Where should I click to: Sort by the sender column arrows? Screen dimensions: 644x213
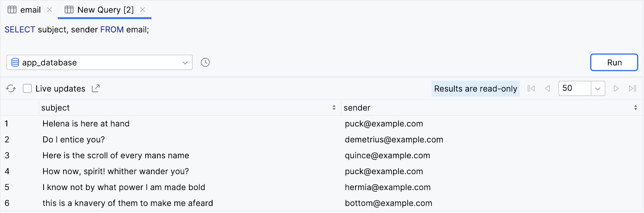pyautogui.click(x=636, y=108)
